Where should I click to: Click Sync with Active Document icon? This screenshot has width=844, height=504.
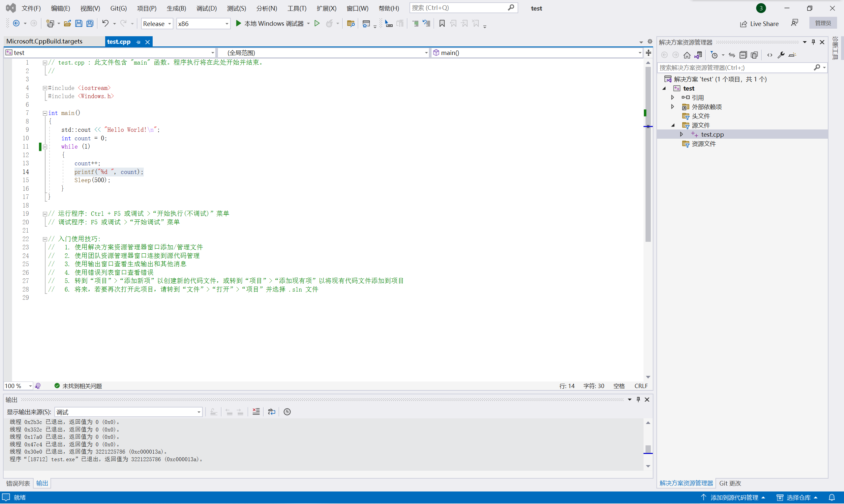pos(732,55)
